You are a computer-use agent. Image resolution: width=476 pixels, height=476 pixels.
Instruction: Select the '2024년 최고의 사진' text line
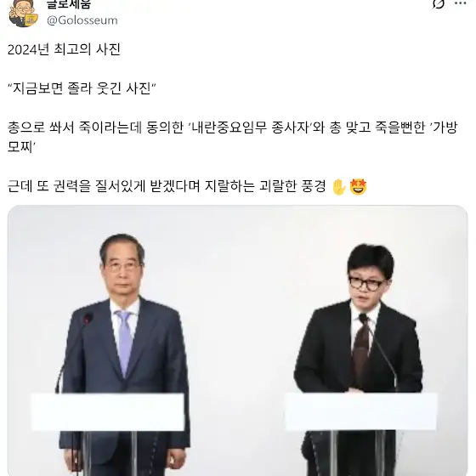(x=64, y=49)
